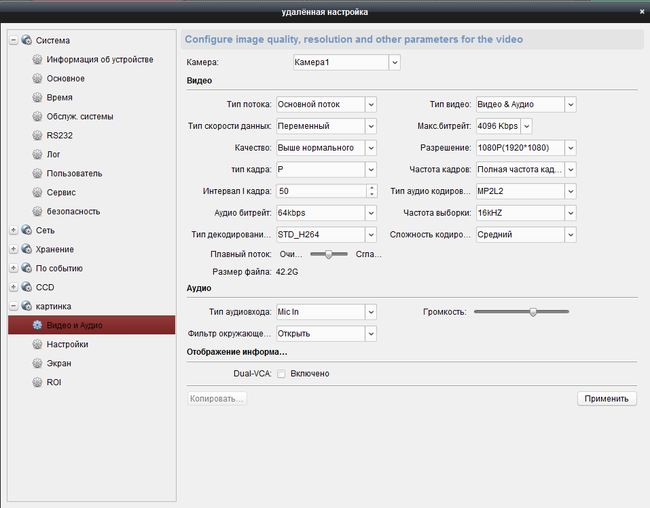Open the тип кадра dropdown
The width and height of the screenshot is (650, 508).
coord(371,169)
